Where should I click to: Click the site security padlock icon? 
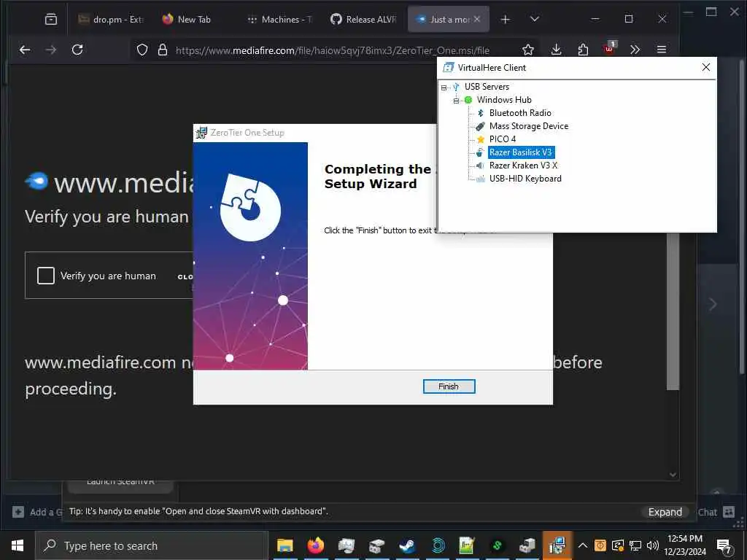163,50
